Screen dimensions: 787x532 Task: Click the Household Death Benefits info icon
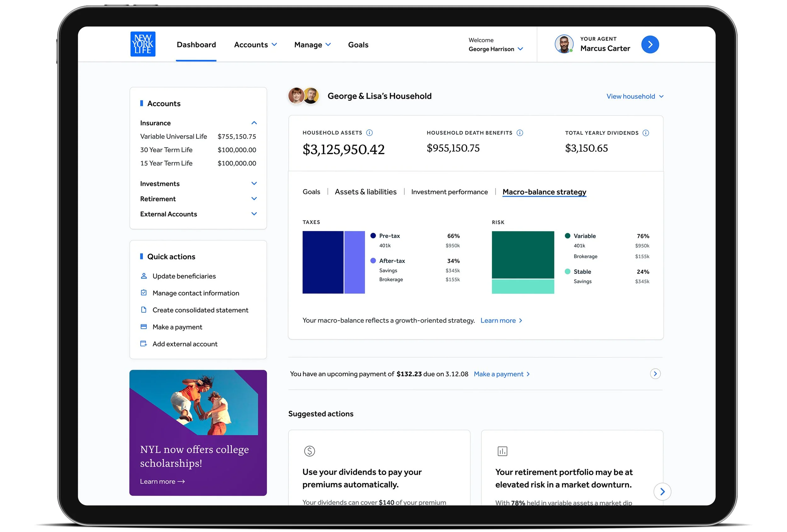(520, 133)
